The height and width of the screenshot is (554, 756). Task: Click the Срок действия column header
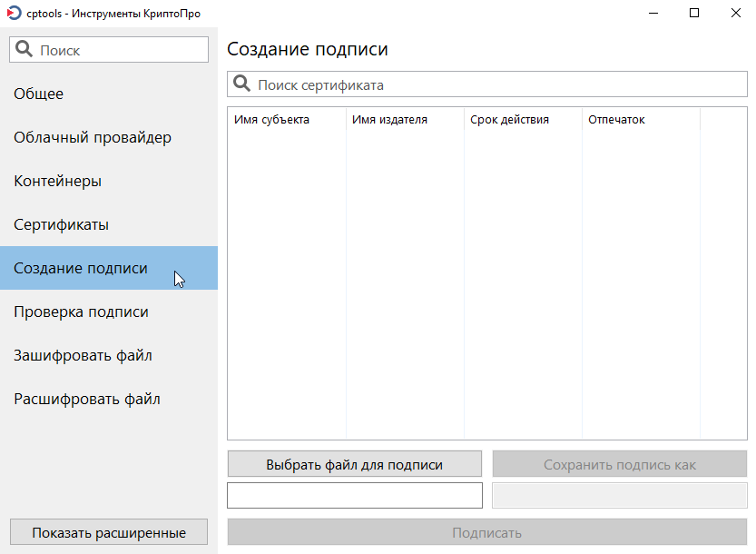coord(510,120)
